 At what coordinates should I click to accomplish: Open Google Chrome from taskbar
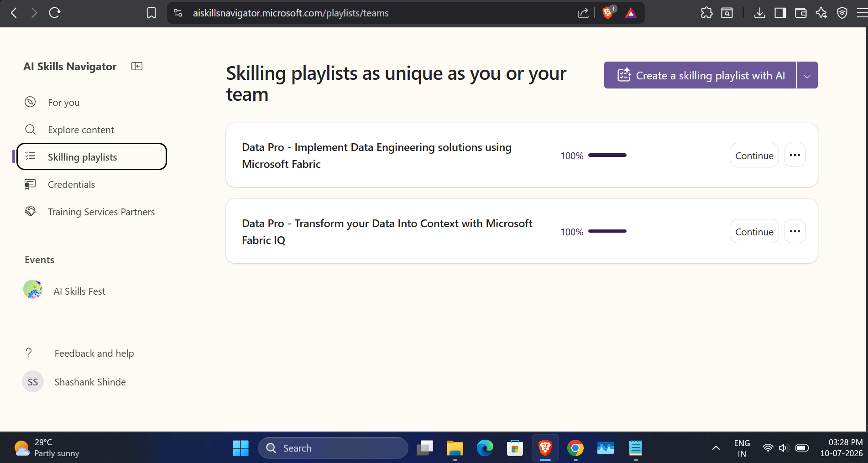(x=575, y=448)
